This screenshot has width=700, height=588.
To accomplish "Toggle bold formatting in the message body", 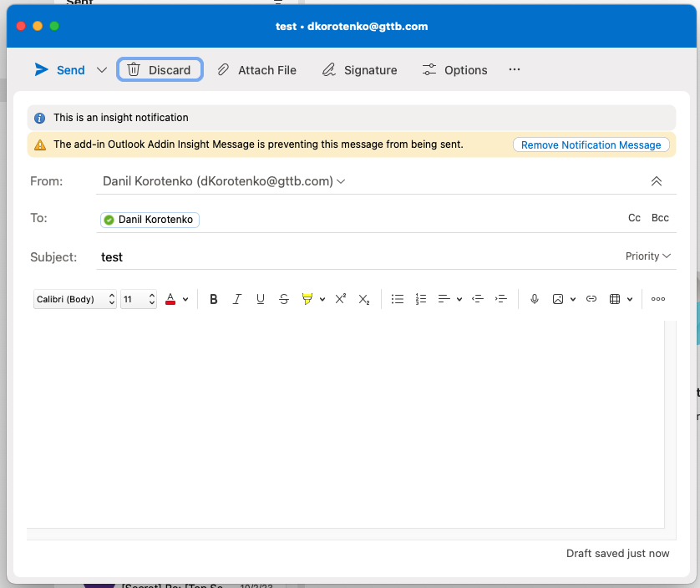I will pyautogui.click(x=214, y=298).
